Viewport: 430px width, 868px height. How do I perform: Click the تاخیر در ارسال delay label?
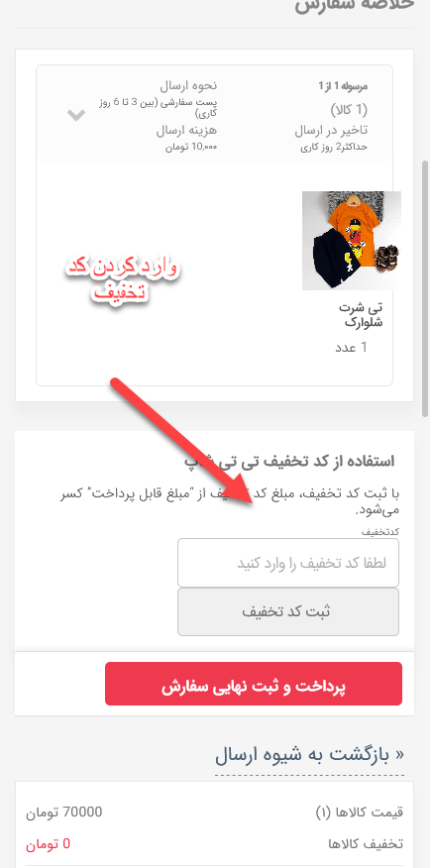tap(331, 131)
